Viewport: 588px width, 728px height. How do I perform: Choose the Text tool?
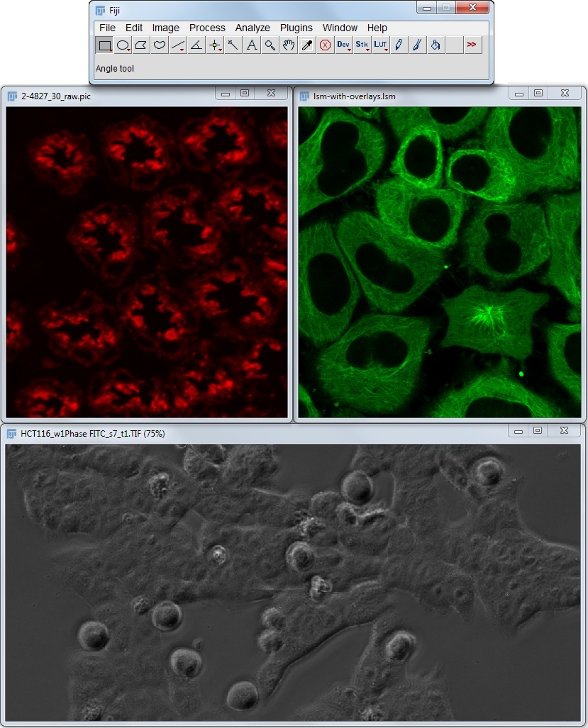pyautogui.click(x=252, y=45)
